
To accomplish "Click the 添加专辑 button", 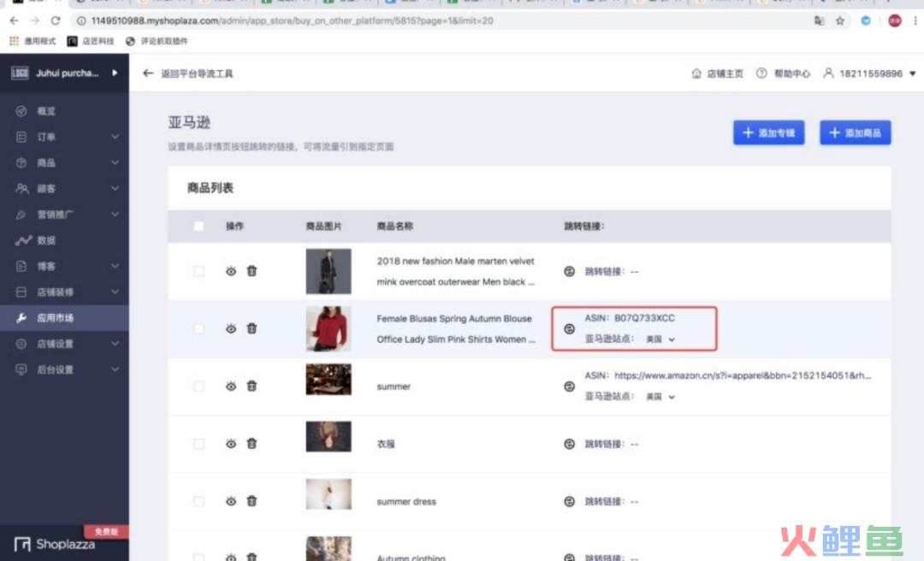I will (x=768, y=133).
